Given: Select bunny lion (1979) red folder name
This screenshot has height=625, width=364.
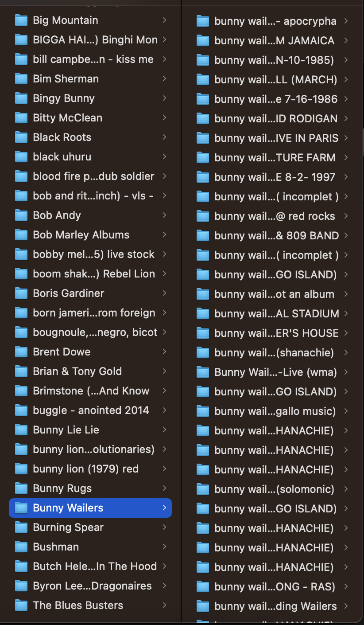Looking at the screenshot, I should pos(85,469).
